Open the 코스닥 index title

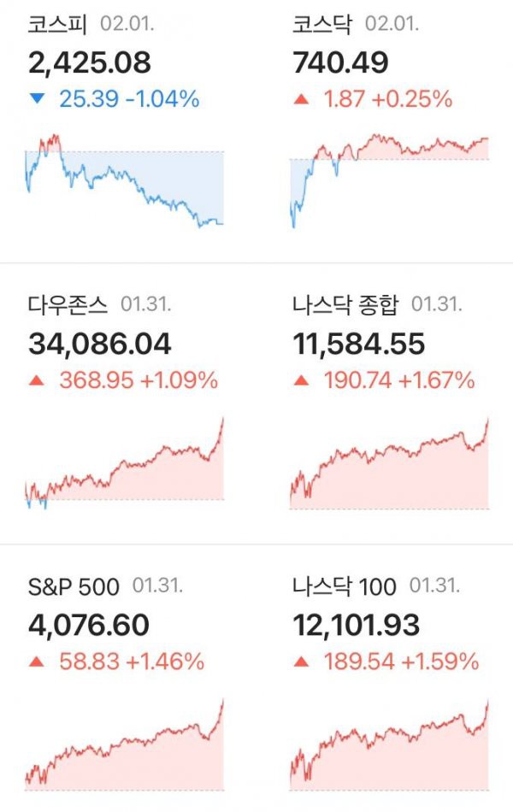322,25
